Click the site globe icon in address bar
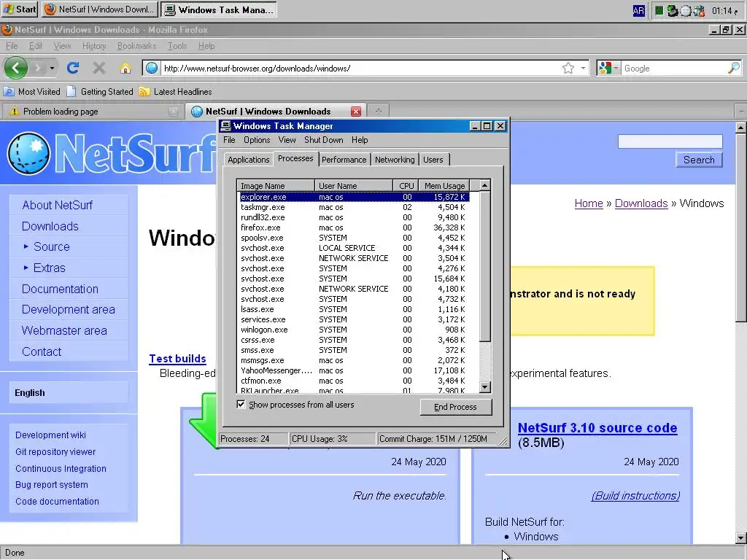This screenshot has height=560, width=747. (x=152, y=68)
